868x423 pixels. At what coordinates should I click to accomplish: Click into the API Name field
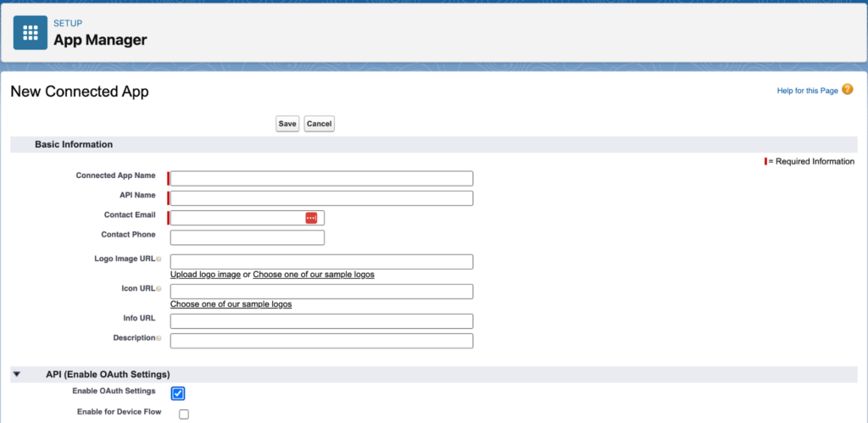point(321,198)
